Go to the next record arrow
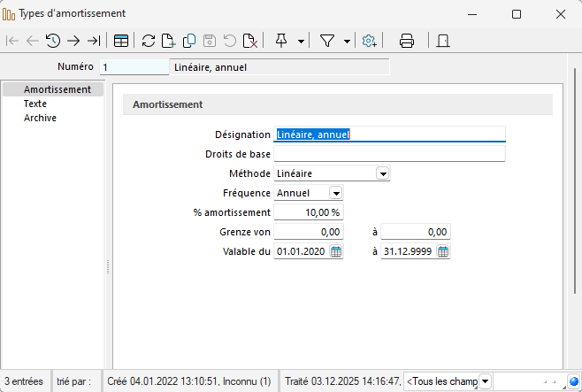 (73, 41)
